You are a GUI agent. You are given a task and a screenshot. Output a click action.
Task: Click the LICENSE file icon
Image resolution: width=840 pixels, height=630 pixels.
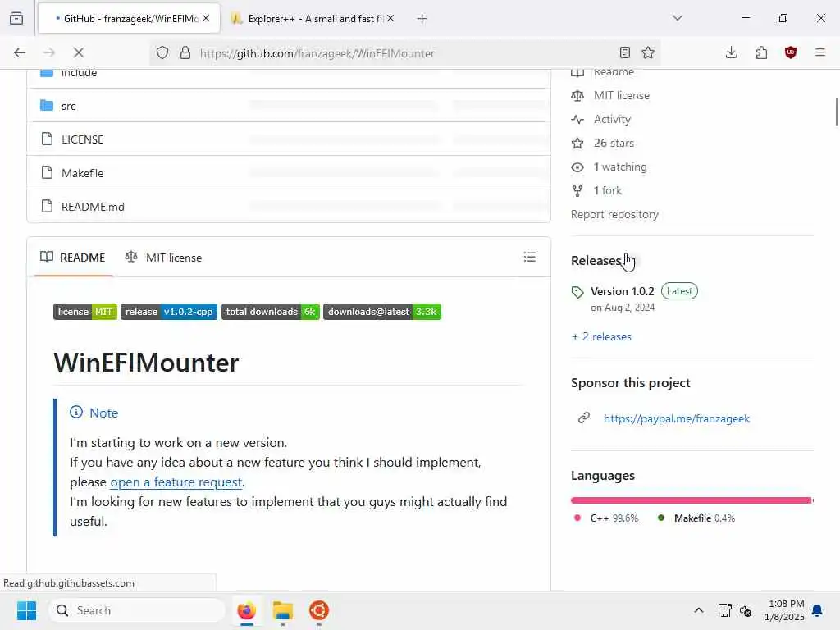(47, 139)
